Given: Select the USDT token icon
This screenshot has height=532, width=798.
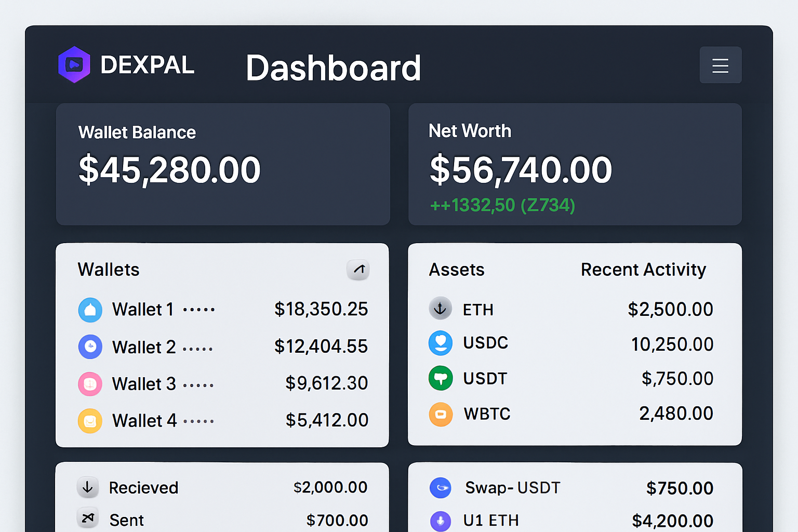Looking at the screenshot, I should click(441, 378).
